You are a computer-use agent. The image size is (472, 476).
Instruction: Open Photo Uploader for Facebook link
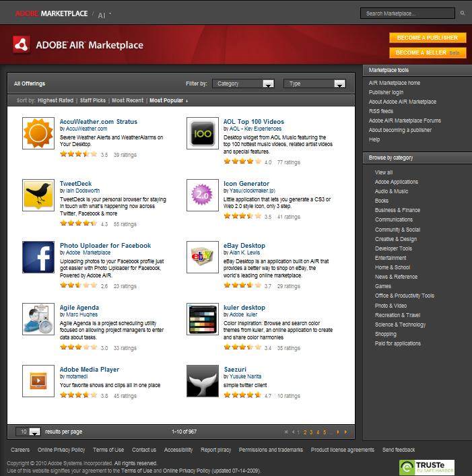click(105, 246)
